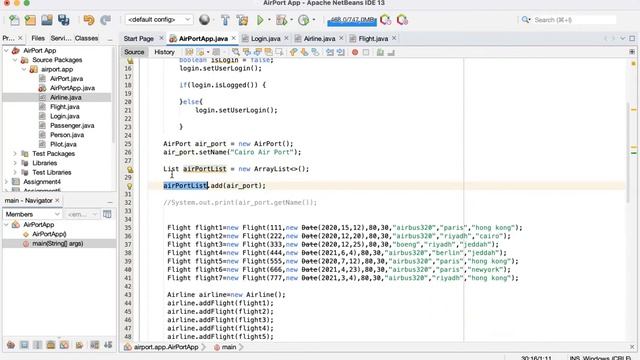Close the AirPortApp.java tab
This screenshot has height=360, width=640.
(x=233, y=38)
